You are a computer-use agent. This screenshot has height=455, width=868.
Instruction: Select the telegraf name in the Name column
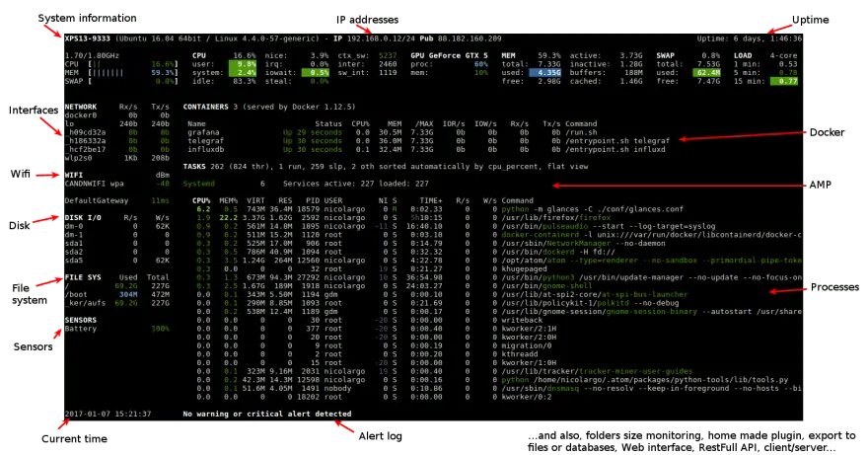pyautogui.click(x=205, y=141)
